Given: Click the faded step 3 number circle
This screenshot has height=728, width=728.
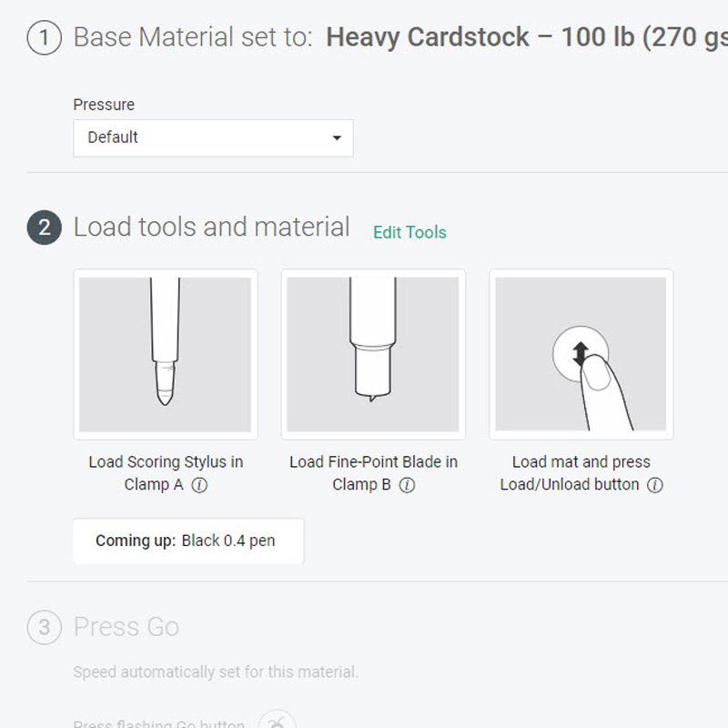Looking at the screenshot, I should [44, 627].
